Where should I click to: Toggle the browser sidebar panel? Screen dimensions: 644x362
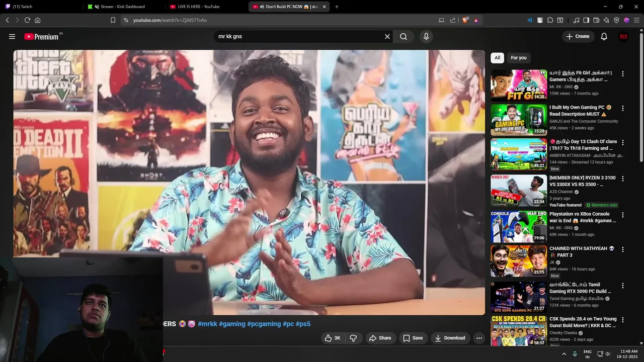point(586,20)
